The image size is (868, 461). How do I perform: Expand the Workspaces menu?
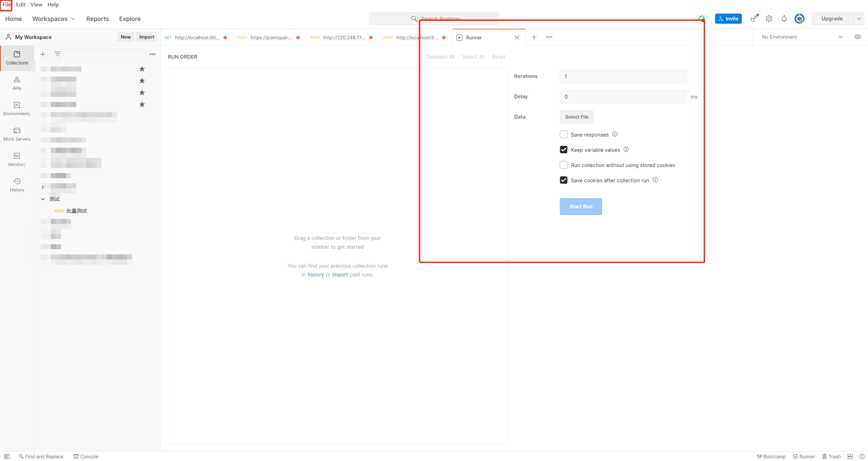(x=54, y=19)
